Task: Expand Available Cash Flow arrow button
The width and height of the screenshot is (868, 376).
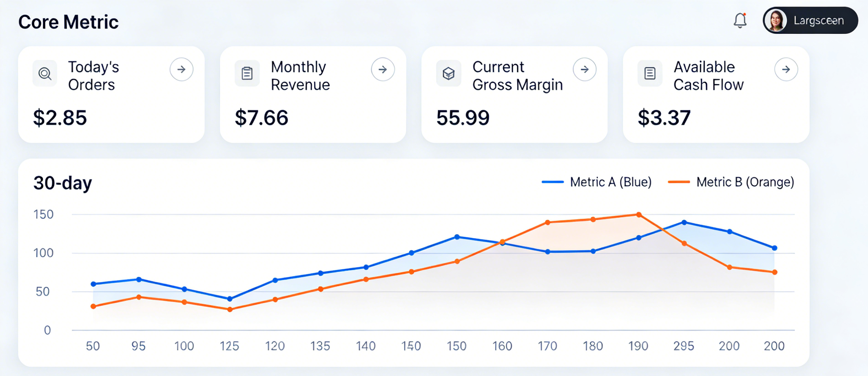Action: tap(786, 69)
